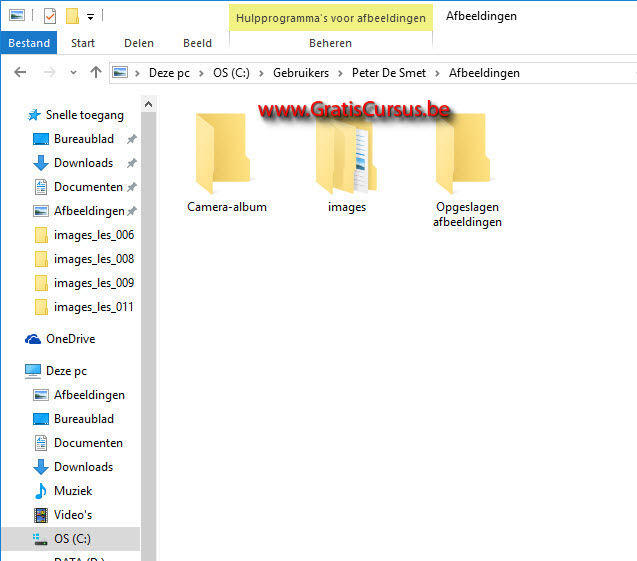
Task: Select Deze pc in navigation pane
Action: click(x=66, y=371)
